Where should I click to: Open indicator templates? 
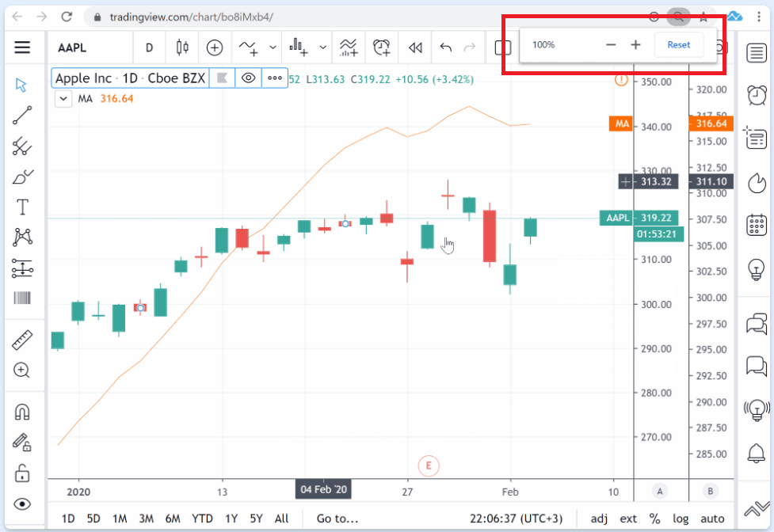pos(349,47)
